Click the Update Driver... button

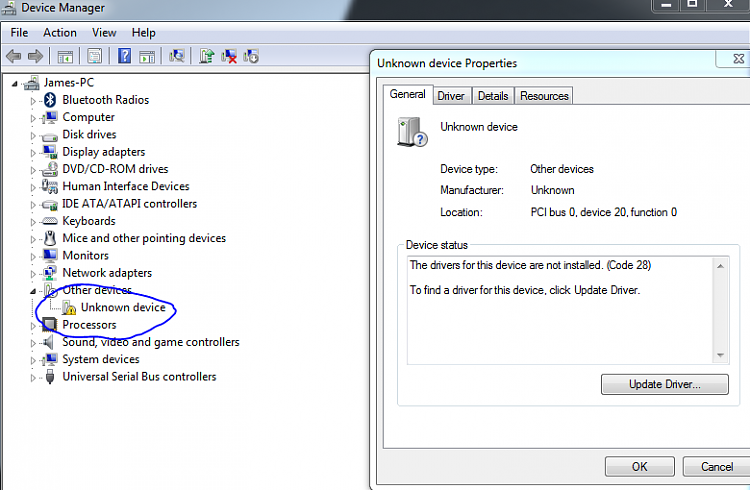664,384
